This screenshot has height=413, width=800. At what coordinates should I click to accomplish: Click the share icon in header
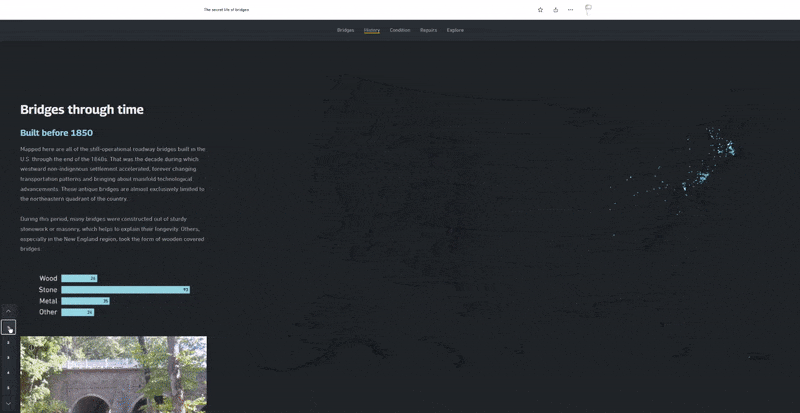click(x=556, y=10)
